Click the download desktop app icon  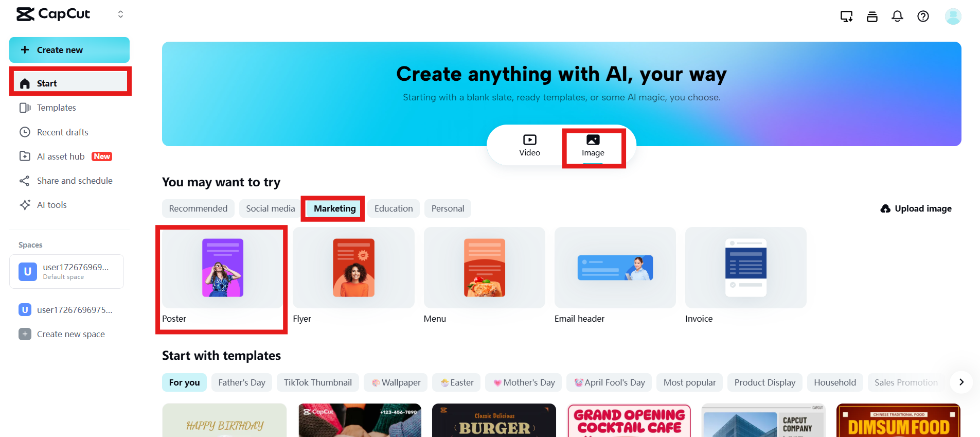(846, 16)
